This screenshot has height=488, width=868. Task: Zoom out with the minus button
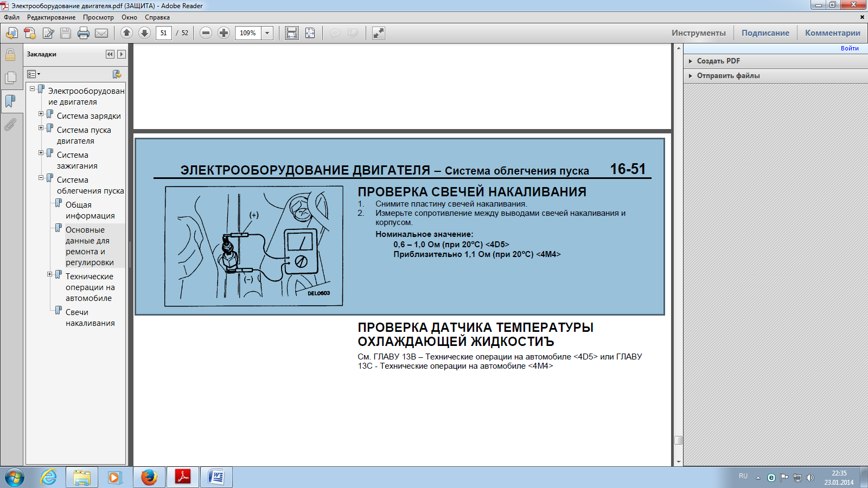tap(206, 33)
